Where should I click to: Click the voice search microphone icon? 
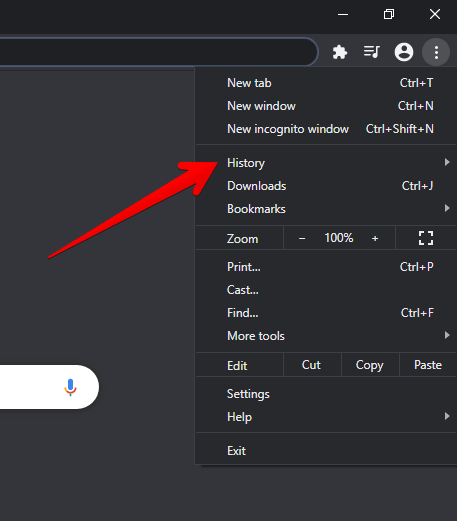pyautogui.click(x=70, y=387)
